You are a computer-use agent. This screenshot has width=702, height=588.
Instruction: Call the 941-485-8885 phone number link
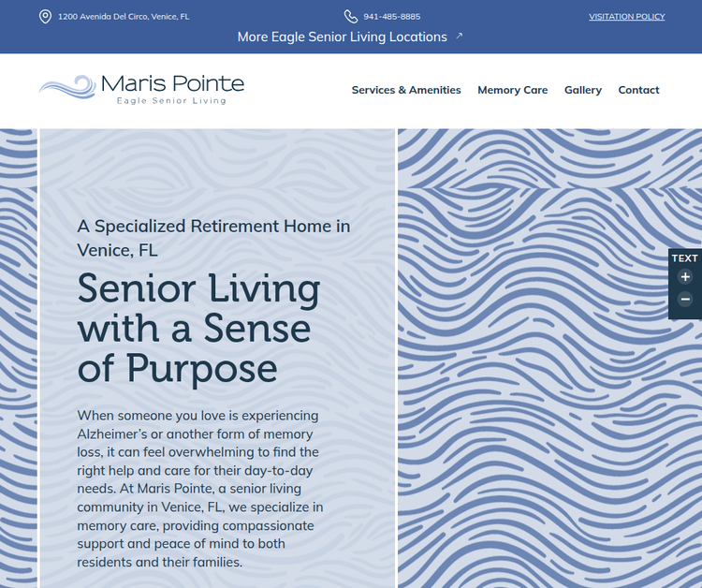pos(391,17)
